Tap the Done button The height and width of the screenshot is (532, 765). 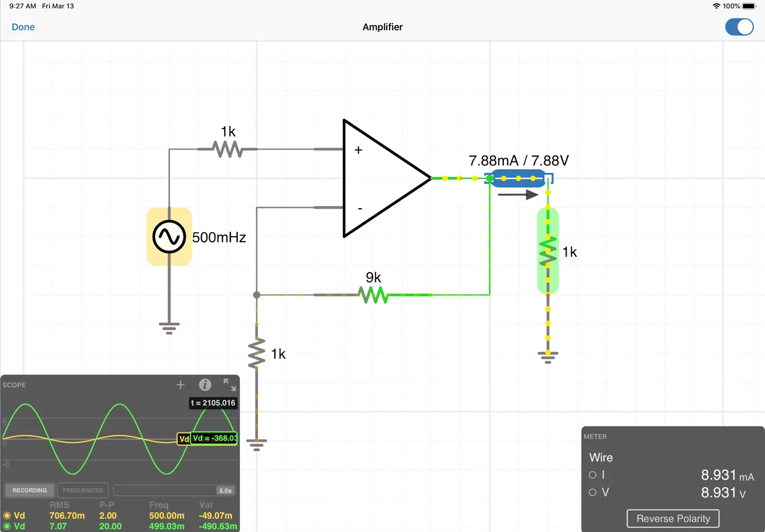click(23, 27)
